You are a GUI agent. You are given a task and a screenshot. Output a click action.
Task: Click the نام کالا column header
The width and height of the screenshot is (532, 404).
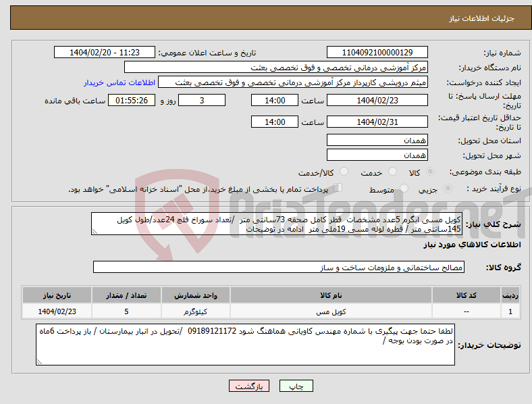[x=331, y=295]
